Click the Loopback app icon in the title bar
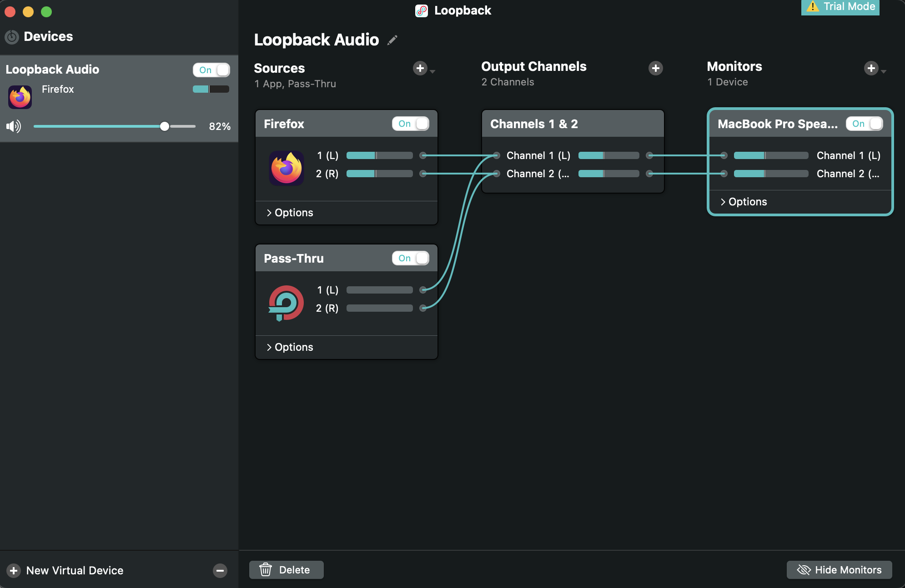Screen dimensions: 905x588 pos(422,10)
